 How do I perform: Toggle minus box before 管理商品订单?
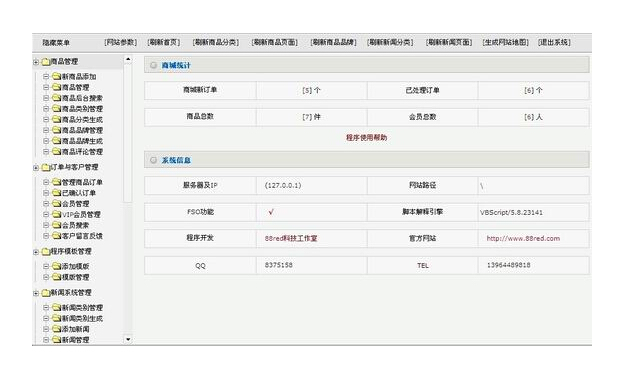[46, 182]
